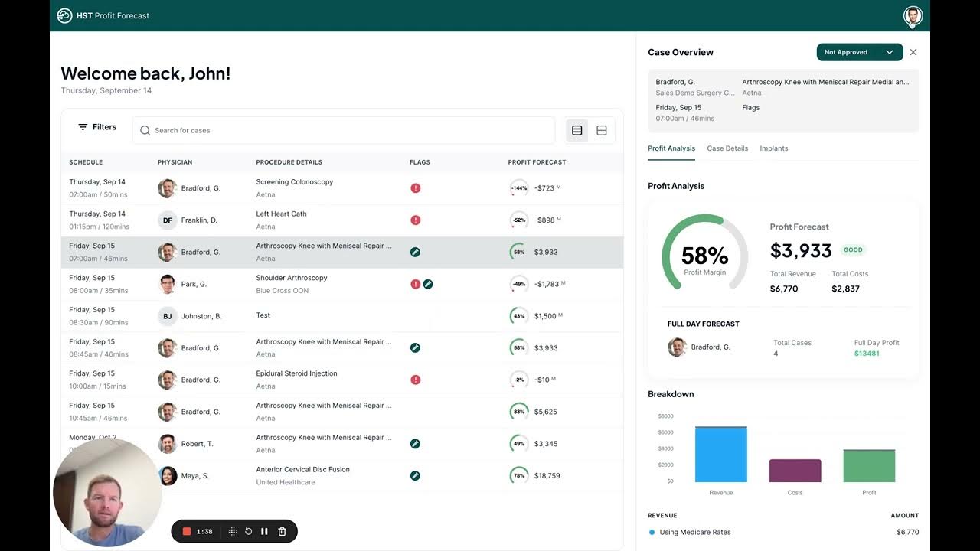Sort by the Profit Forecast column header
The width and height of the screenshot is (980, 551).
537,162
